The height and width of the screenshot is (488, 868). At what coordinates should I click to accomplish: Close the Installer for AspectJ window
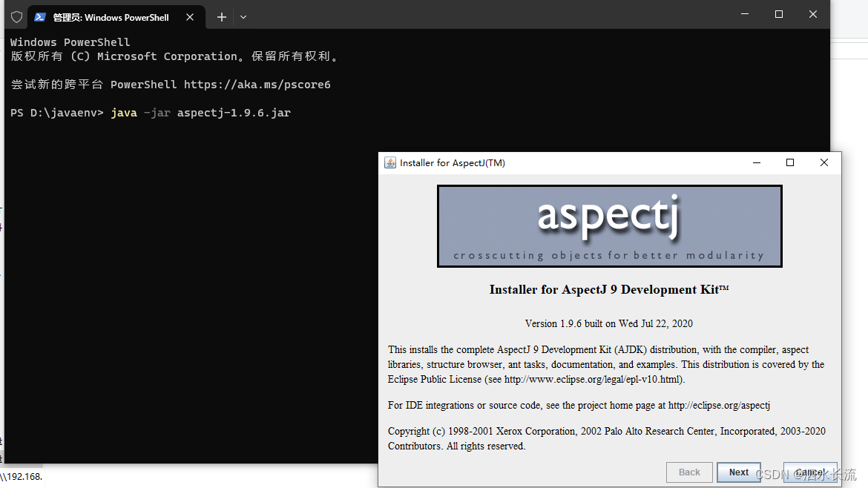pyautogui.click(x=823, y=162)
